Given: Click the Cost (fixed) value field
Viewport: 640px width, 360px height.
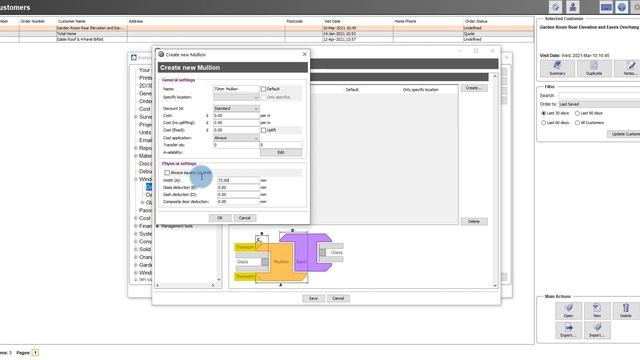Looking at the screenshot, I should click(x=236, y=130).
